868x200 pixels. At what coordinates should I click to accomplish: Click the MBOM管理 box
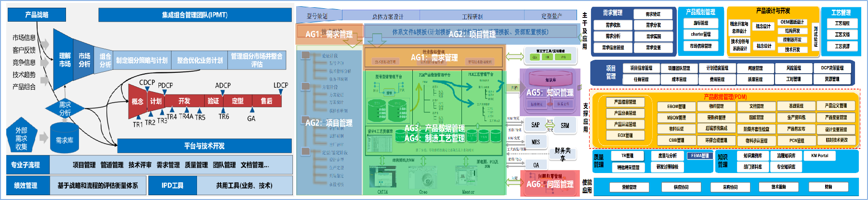click(x=676, y=118)
